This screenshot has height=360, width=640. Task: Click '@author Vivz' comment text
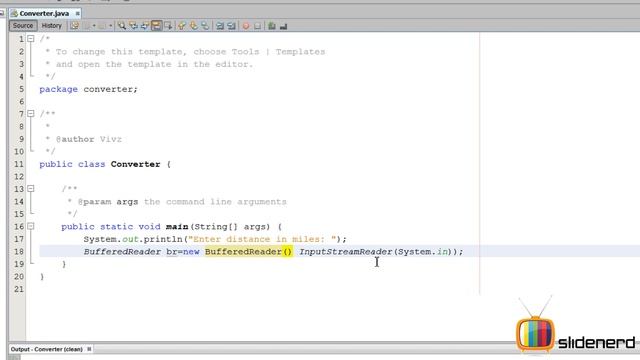click(x=89, y=139)
